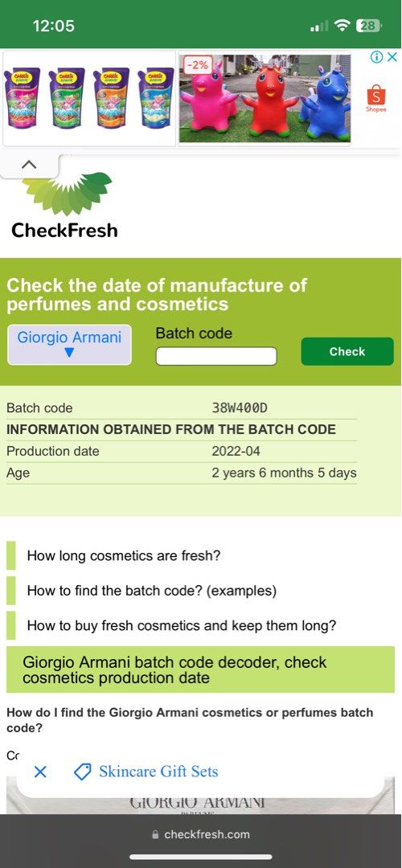
Task: Open the Giorgio Armani brand dropdown
Action: (69, 344)
